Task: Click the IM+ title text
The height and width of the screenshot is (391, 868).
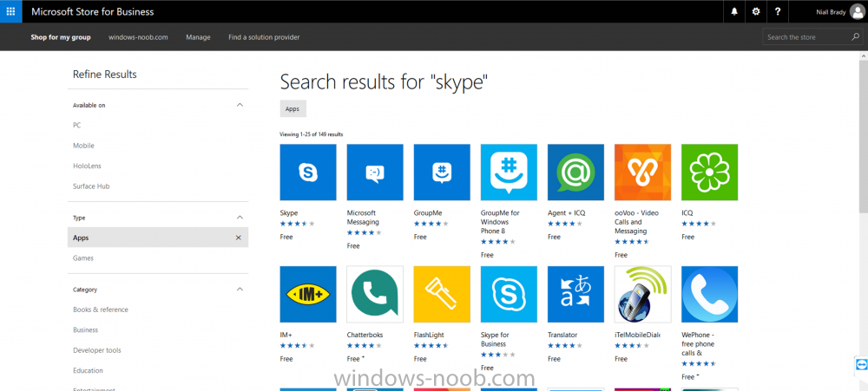Action: [x=286, y=336]
